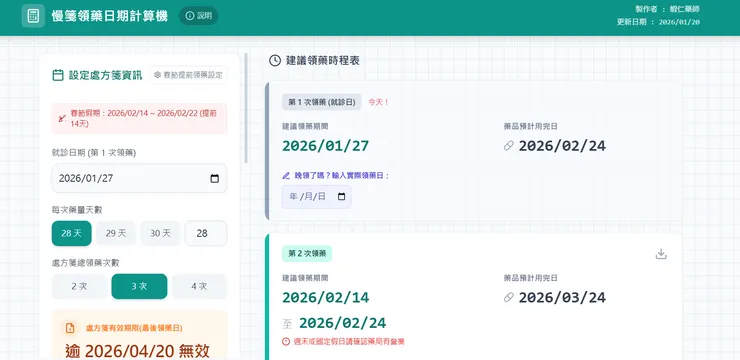Select 2 次 total refill count

[79, 286]
